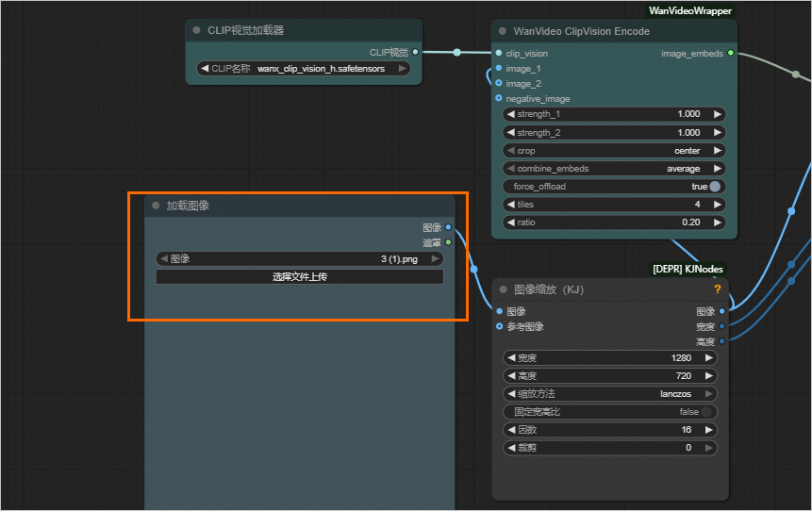This screenshot has width=812, height=511.
Task: Click the 遮罩 output socket on 加载图像 node
Action: 449,241
